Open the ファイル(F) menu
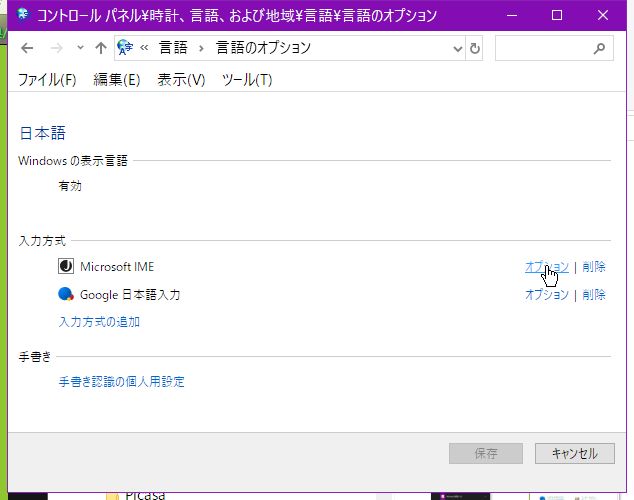The height and width of the screenshot is (500, 634). 47,80
